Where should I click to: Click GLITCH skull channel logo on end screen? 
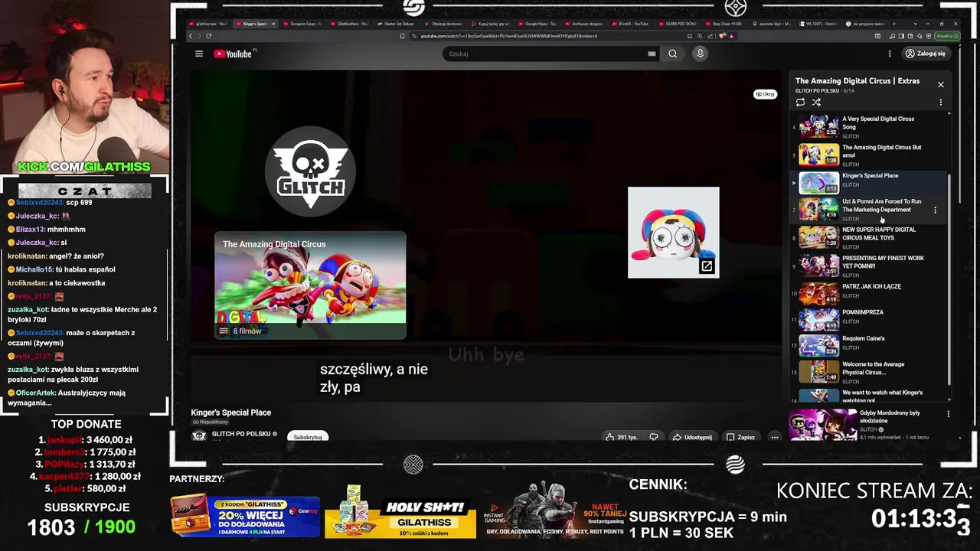coord(310,171)
